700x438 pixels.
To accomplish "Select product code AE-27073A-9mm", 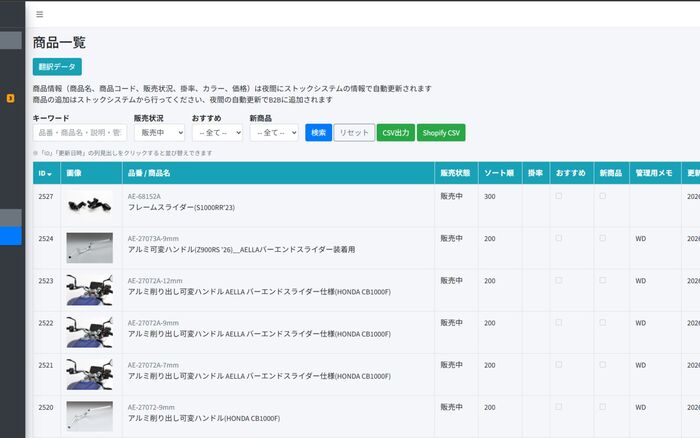I will click(x=153, y=238).
